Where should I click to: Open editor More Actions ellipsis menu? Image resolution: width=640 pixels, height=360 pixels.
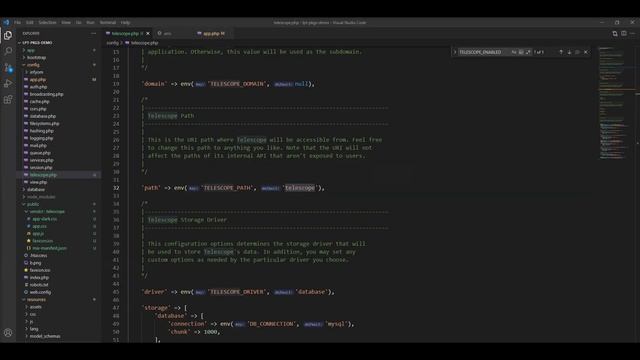click(633, 33)
